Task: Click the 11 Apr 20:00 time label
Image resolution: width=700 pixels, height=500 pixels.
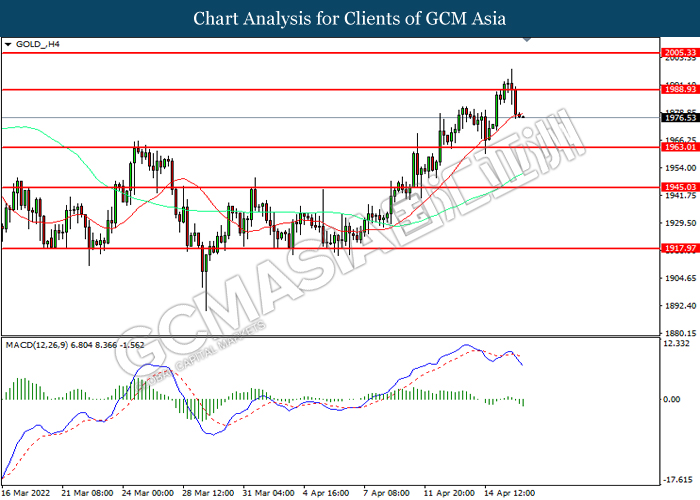Action: [449, 493]
